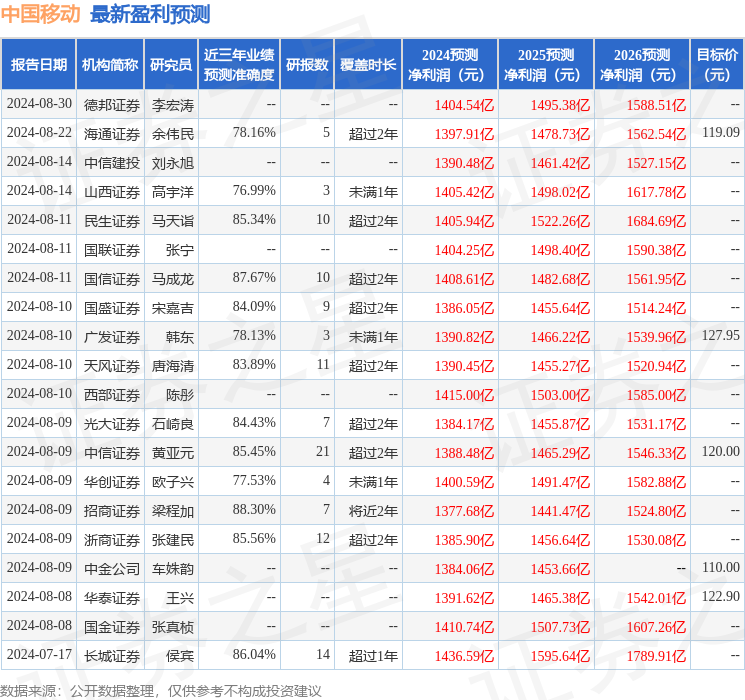This screenshot has width=745, height=700.
Task: Select the 山西证券 institution cell
Action: point(112,192)
